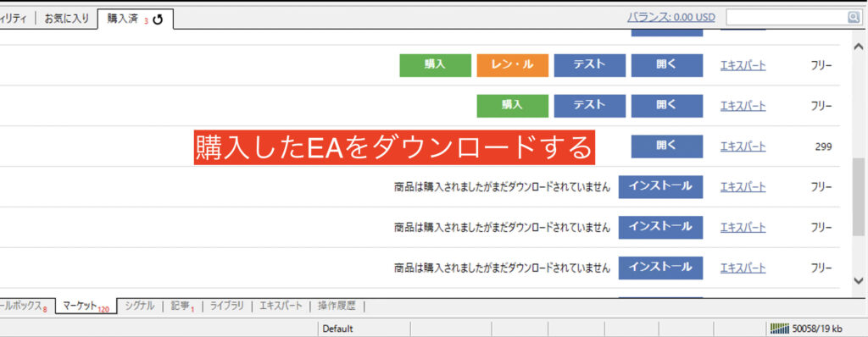The height and width of the screenshot is (337, 868).
Task: Refresh the 購入済 purchased list icon
Action: tap(159, 20)
